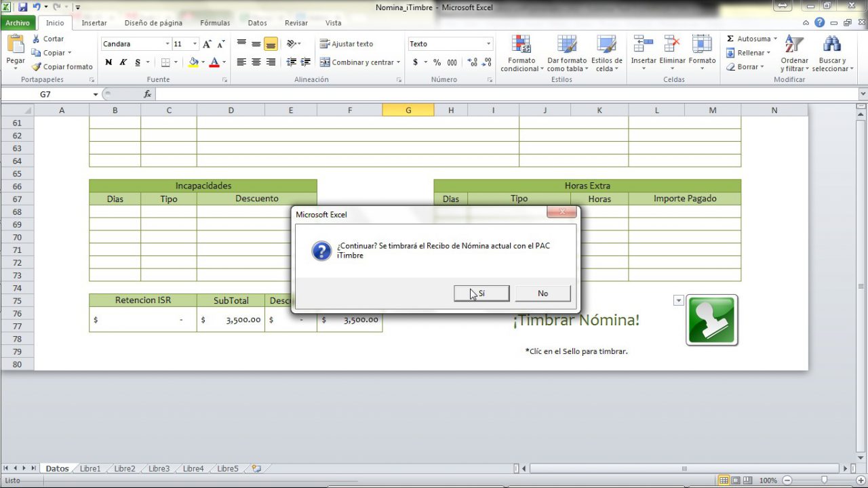Click the Eliminar celdas icon
The height and width of the screenshot is (488, 868).
coord(672,45)
